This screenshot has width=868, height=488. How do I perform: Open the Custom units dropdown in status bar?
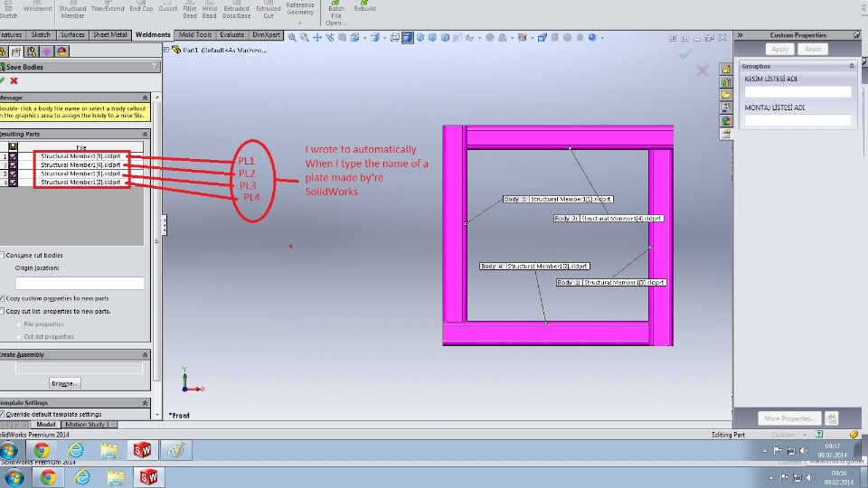pos(805,435)
